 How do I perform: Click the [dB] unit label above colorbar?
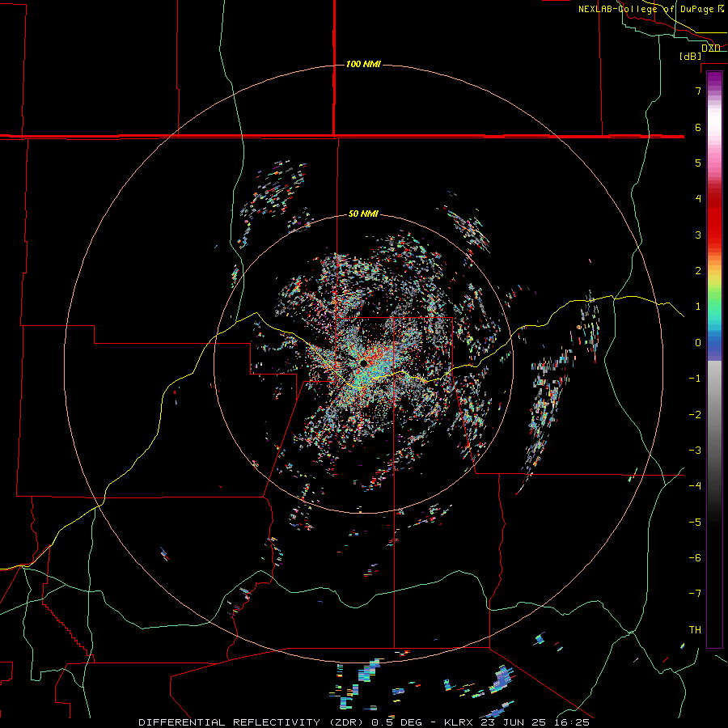click(691, 56)
